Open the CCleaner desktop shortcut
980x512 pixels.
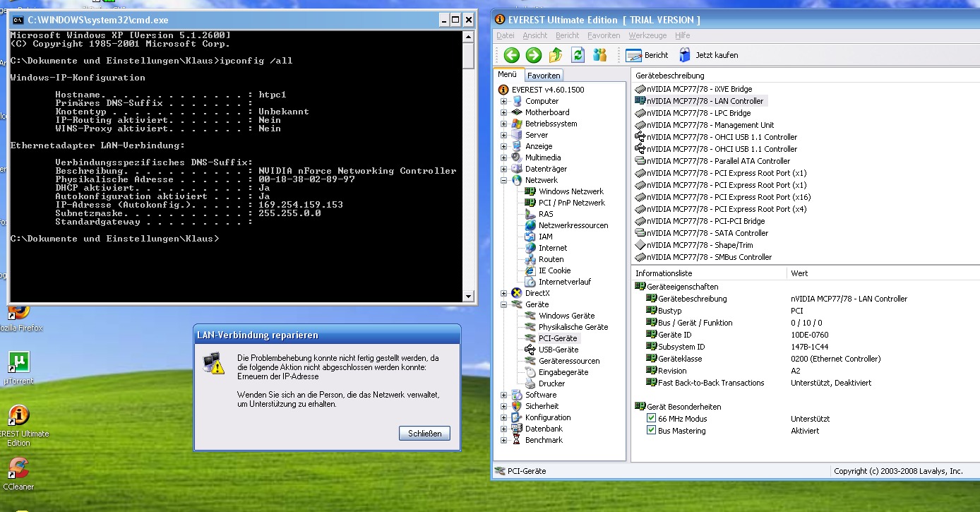coord(18,473)
